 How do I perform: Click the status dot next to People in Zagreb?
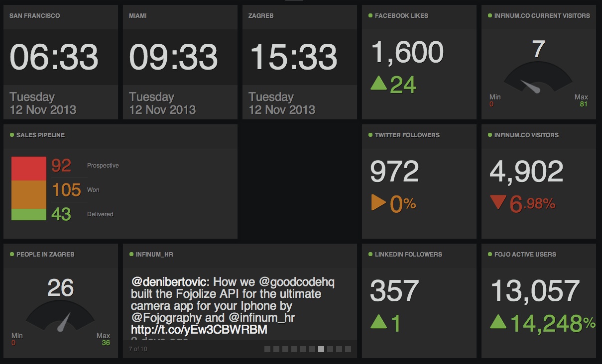click(x=11, y=254)
